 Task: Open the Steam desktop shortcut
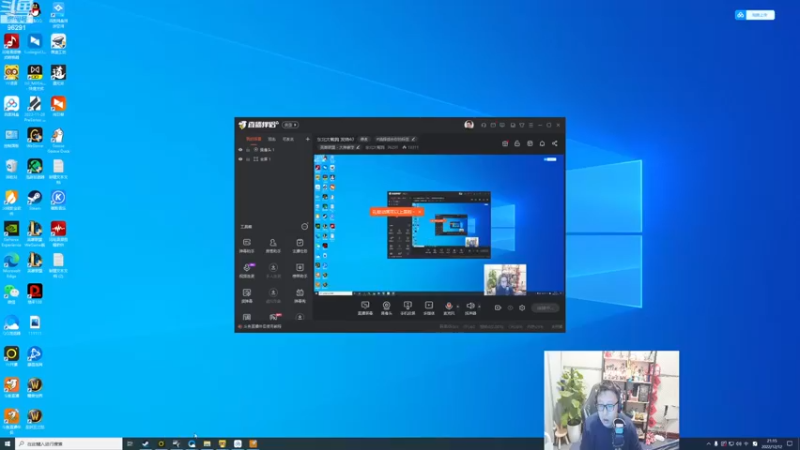35,200
